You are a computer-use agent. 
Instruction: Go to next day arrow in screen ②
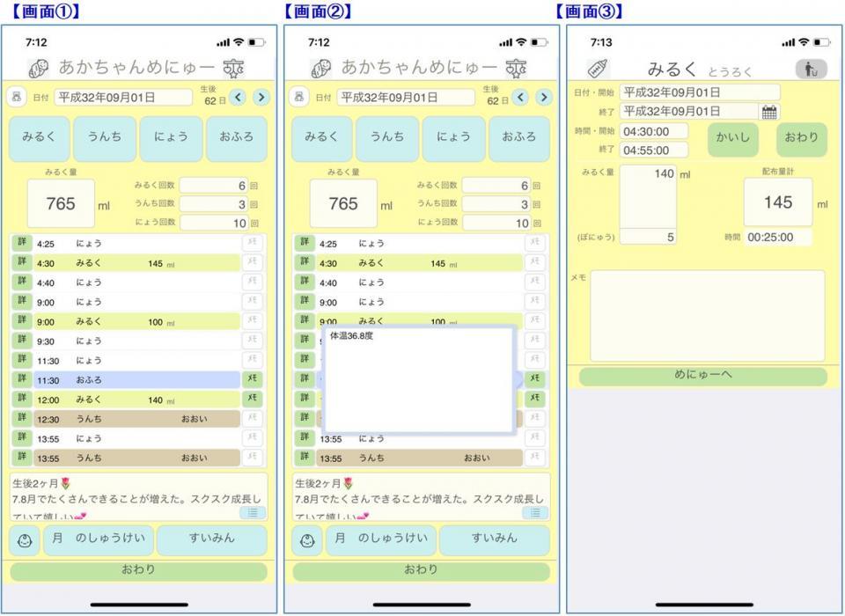tap(544, 97)
